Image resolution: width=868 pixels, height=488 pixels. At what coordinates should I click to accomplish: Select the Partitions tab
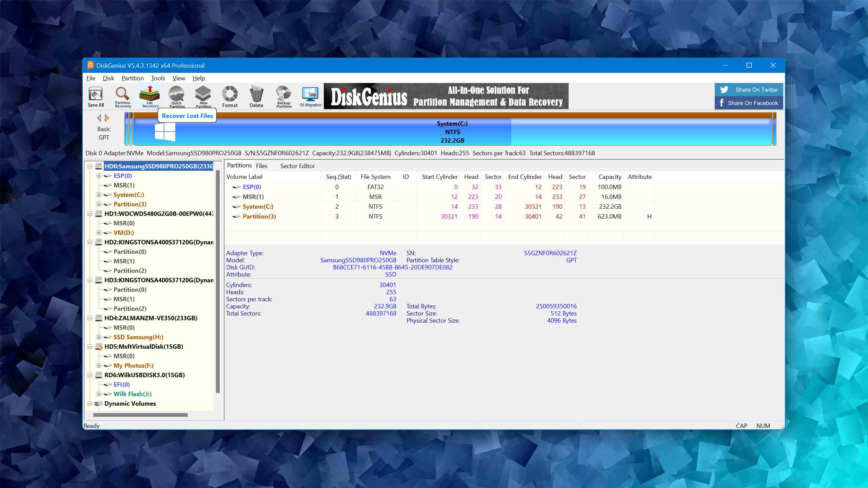pyautogui.click(x=239, y=165)
